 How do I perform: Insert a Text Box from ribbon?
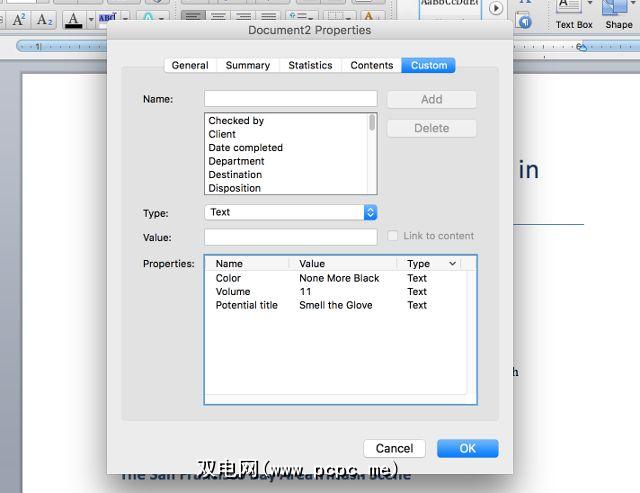573,14
